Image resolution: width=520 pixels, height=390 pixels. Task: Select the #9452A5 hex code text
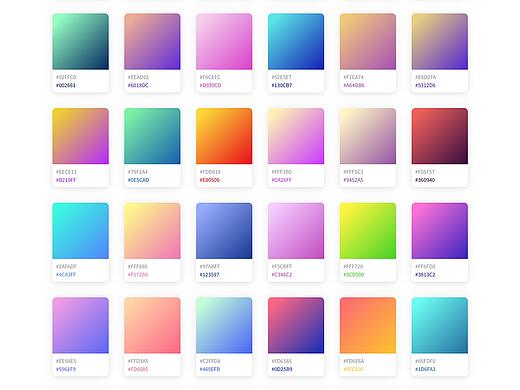coord(353,180)
